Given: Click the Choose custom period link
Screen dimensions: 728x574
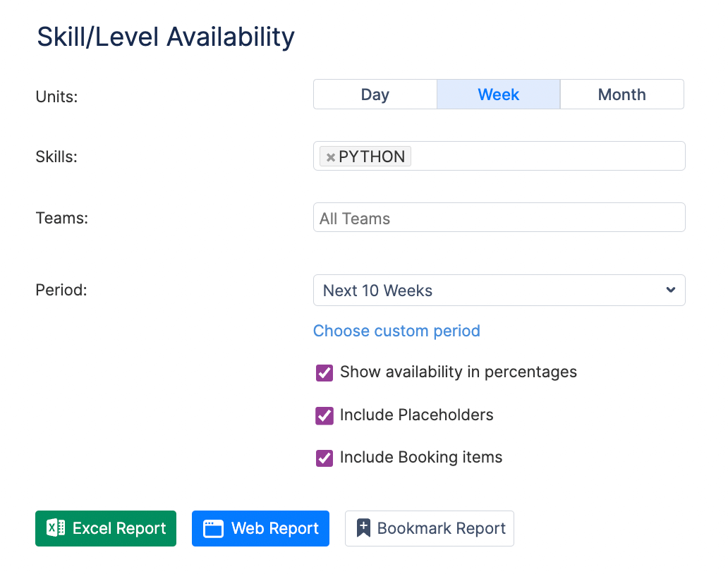Looking at the screenshot, I should (396, 331).
